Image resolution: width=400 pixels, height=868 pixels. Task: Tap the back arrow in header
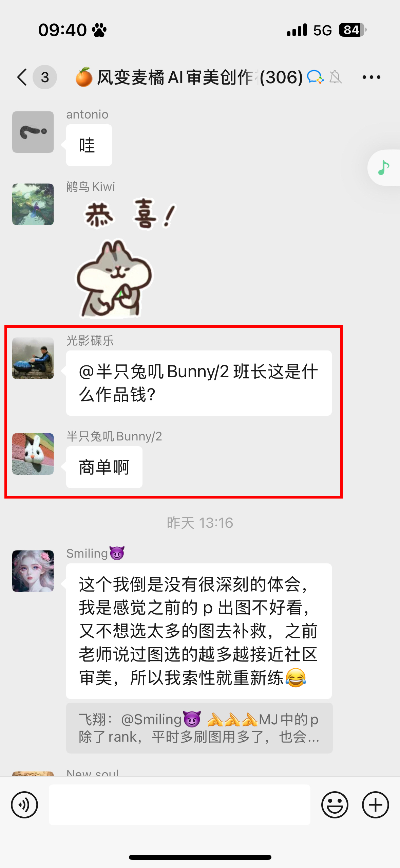pyautogui.click(x=22, y=77)
